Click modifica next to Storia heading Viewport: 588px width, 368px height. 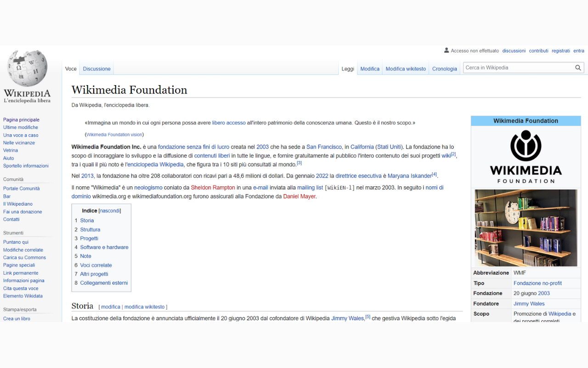(111, 307)
